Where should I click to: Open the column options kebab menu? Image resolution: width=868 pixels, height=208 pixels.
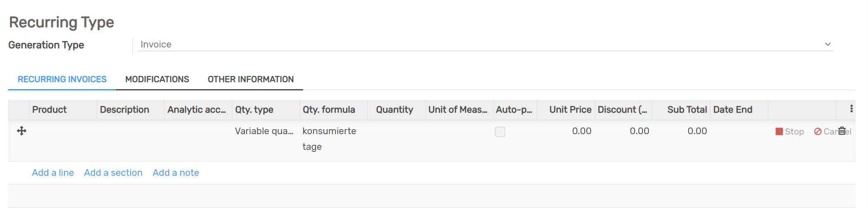851,109
